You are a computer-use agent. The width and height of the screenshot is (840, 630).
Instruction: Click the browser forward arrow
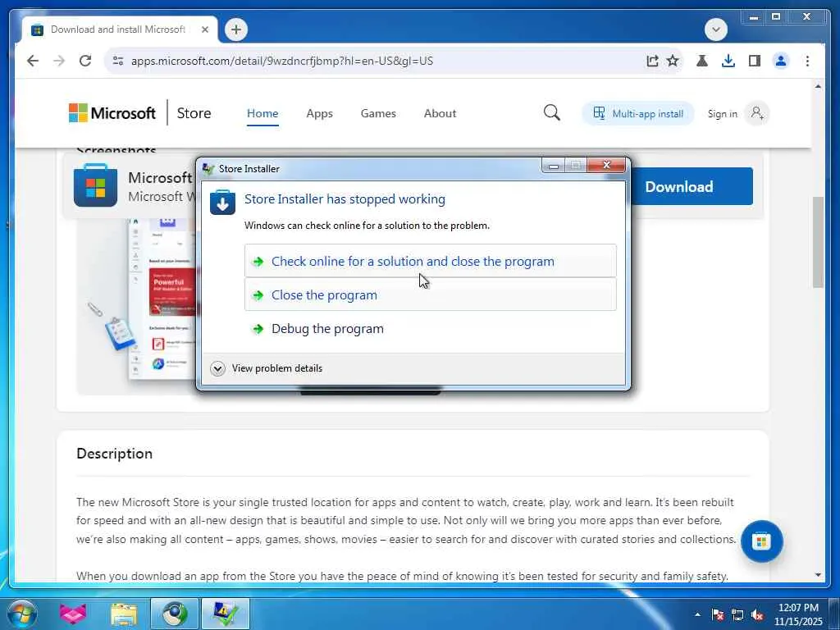click(59, 61)
